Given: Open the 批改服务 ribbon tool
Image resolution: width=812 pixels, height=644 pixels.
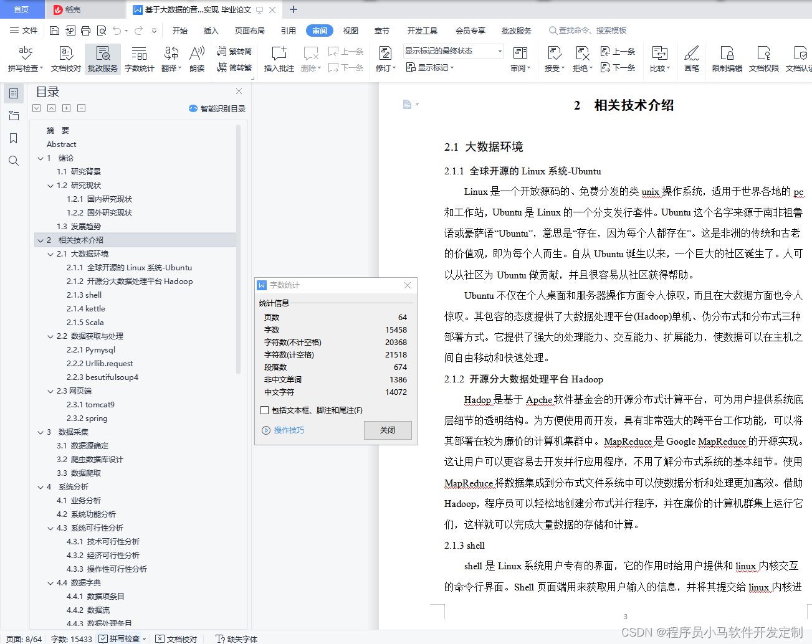Looking at the screenshot, I should (x=103, y=59).
